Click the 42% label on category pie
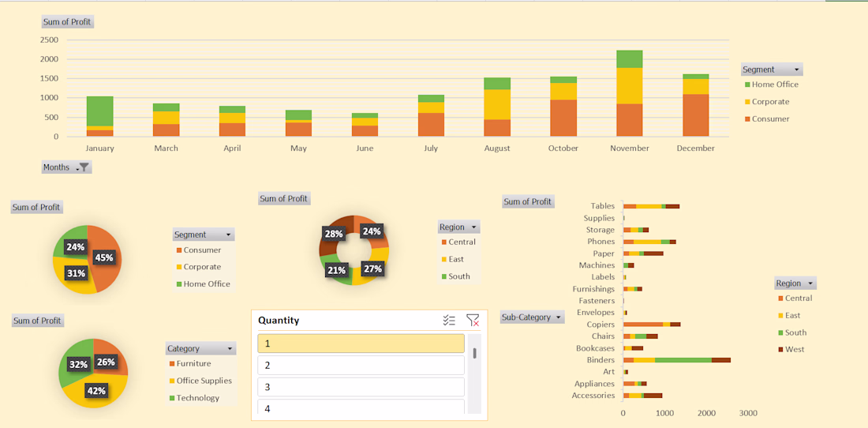Image resolution: width=868 pixels, height=428 pixels. coord(96,390)
